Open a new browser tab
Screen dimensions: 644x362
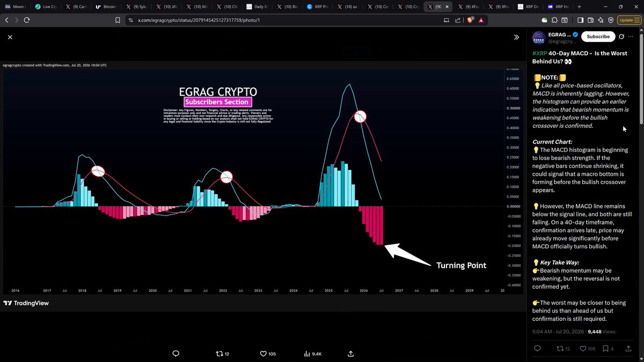pos(579,6)
